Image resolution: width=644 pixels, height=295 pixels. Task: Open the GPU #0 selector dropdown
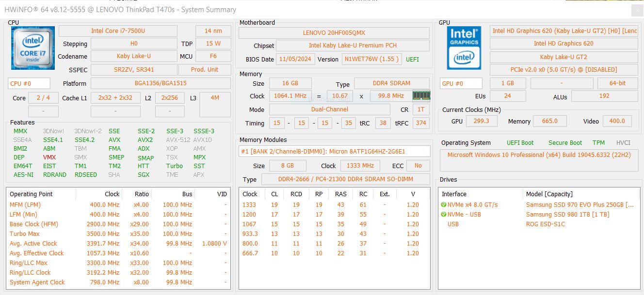(461, 83)
